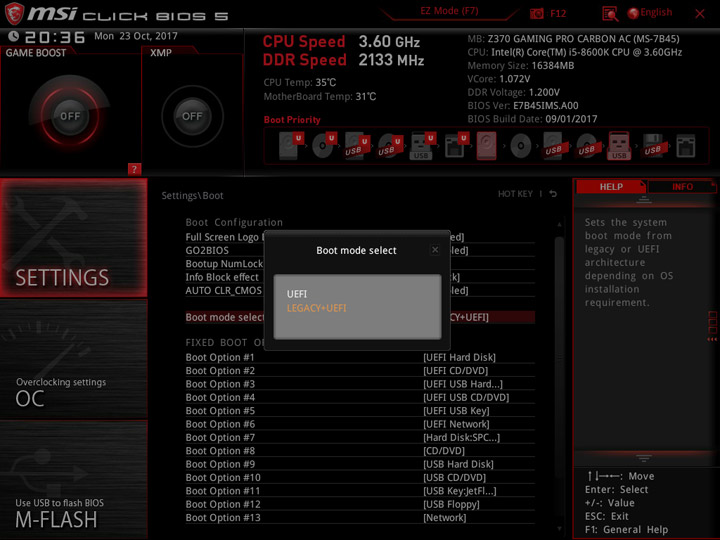Take a screenshot with the F12 camera icon
The width and height of the screenshot is (720, 540).
[536, 13]
